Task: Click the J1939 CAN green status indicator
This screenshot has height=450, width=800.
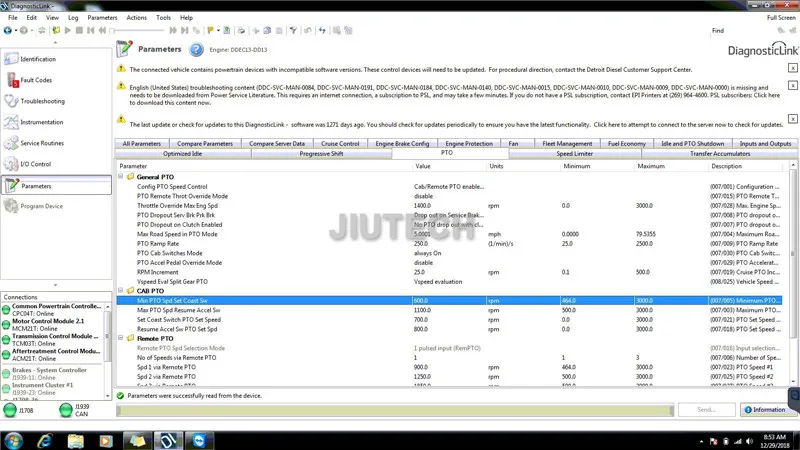Action: click(x=65, y=410)
